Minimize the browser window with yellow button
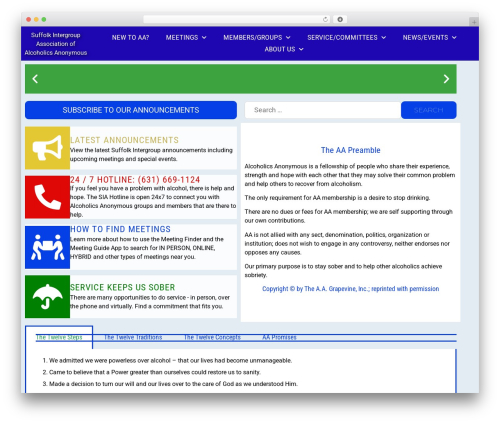The image size is (500, 423). [36, 19]
